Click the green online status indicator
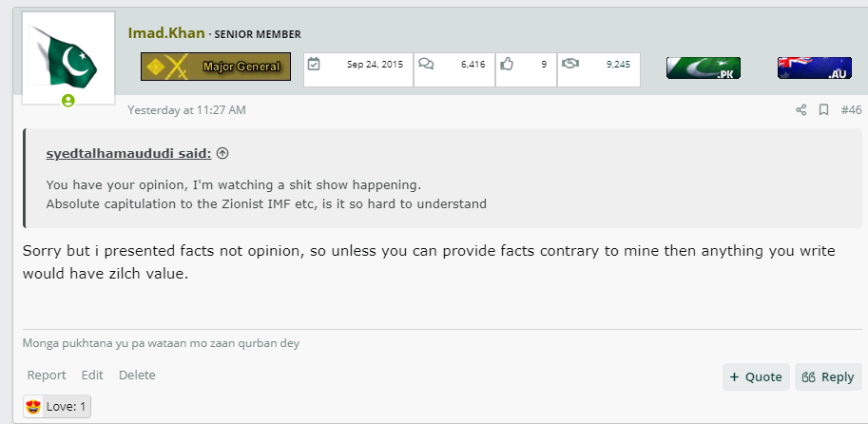This screenshot has width=868, height=424. point(68,101)
